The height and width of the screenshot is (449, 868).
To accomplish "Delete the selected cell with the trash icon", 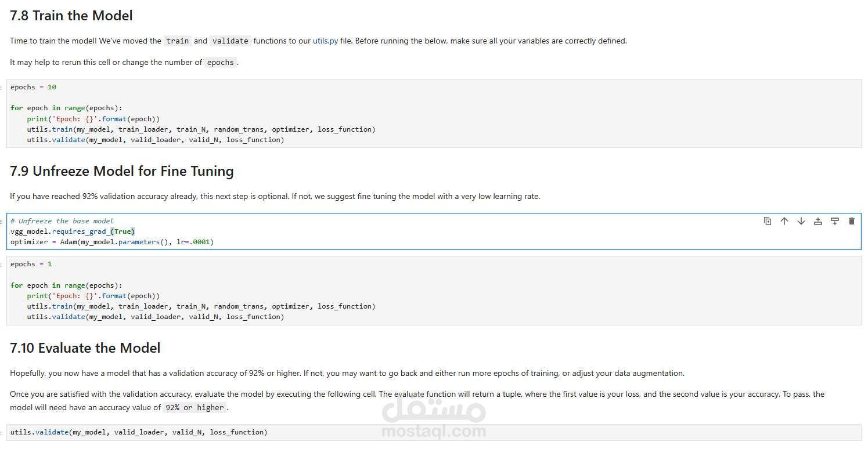I will 852,221.
